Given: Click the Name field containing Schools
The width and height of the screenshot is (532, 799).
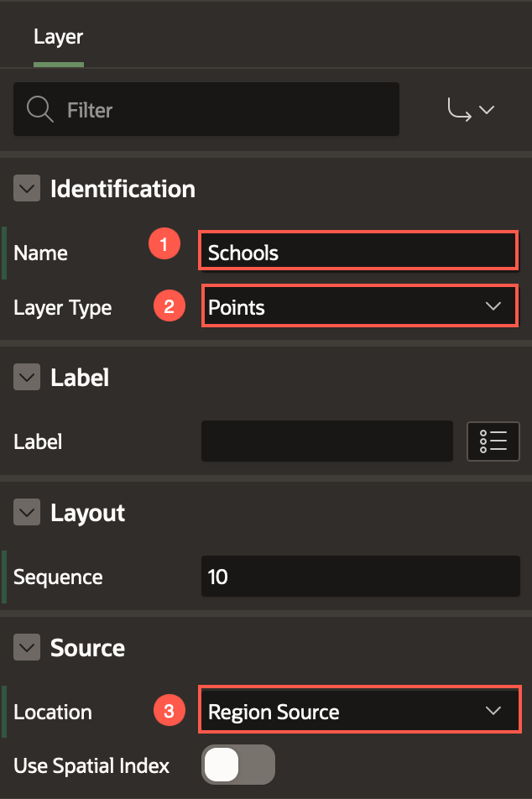Looking at the screenshot, I should (x=358, y=252).
